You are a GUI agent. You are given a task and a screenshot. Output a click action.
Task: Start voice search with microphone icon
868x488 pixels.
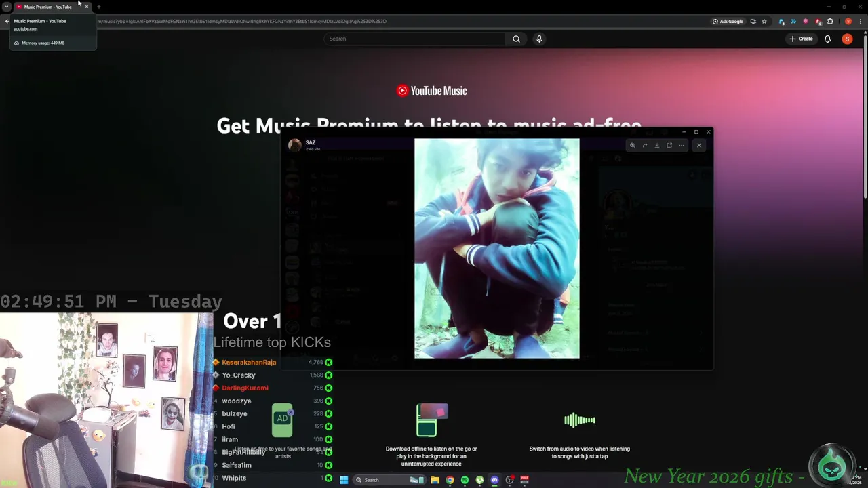(x=539, y=39)
